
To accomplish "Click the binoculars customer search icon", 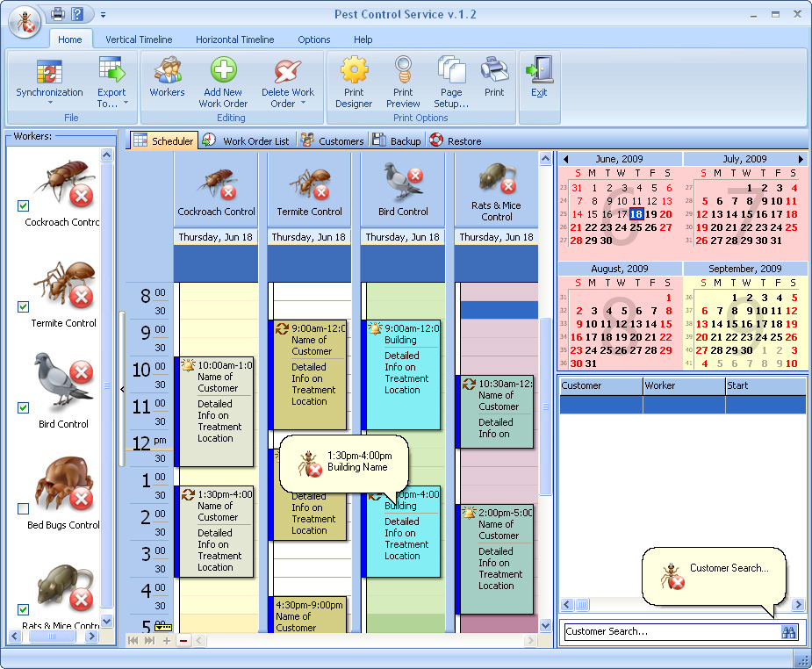I will [x=788, y=631].
